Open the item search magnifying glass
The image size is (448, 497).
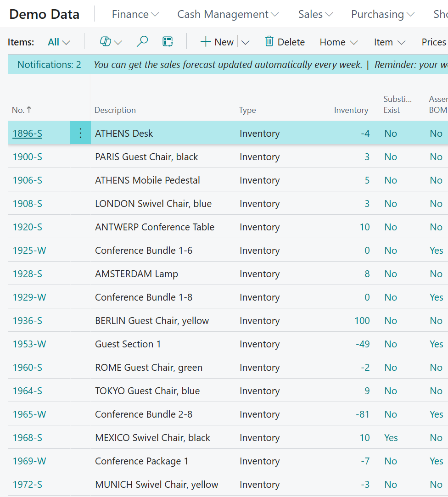142,41
